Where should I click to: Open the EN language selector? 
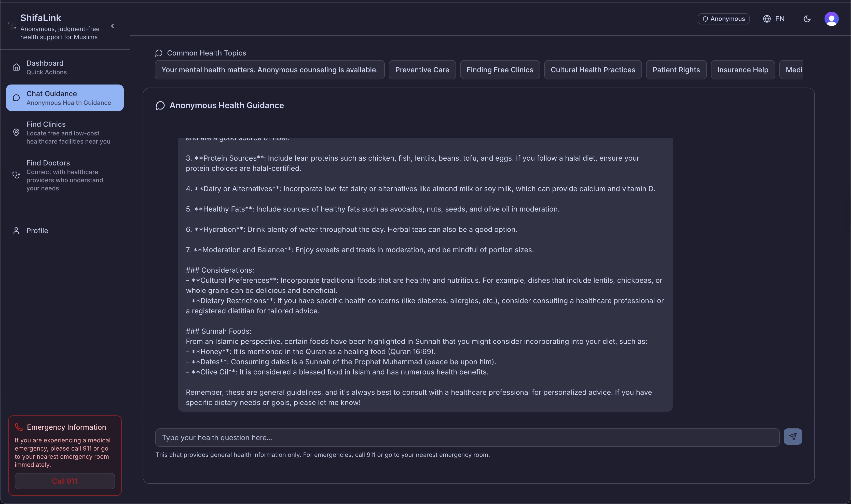(779, 19)
